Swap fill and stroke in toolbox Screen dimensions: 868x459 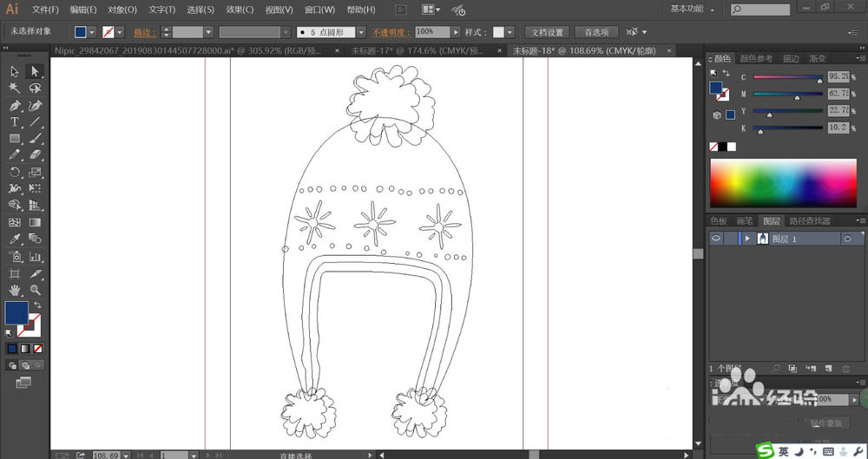[37, 305]
